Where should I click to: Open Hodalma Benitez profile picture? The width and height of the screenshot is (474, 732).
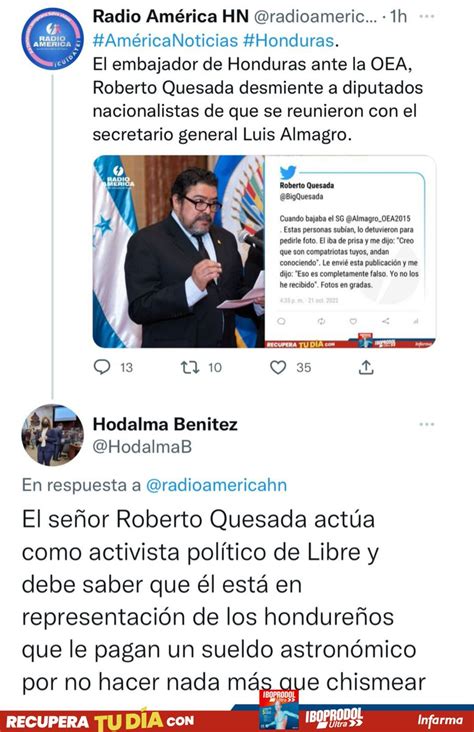point(52,435)
